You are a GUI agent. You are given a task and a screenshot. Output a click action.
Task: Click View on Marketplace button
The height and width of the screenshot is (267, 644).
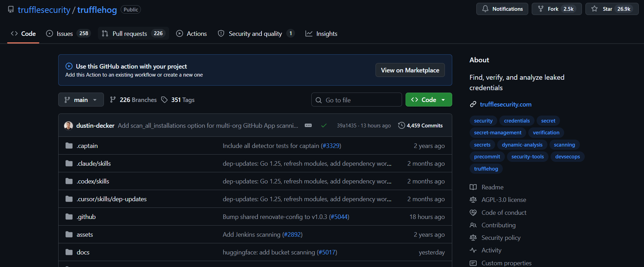point(410,70)
